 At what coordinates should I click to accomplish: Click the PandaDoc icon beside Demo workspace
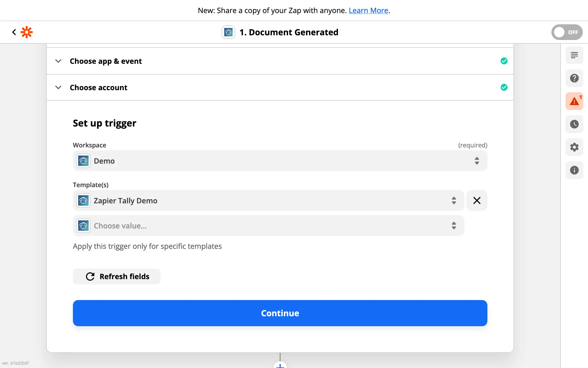click(x=83, y=161)
